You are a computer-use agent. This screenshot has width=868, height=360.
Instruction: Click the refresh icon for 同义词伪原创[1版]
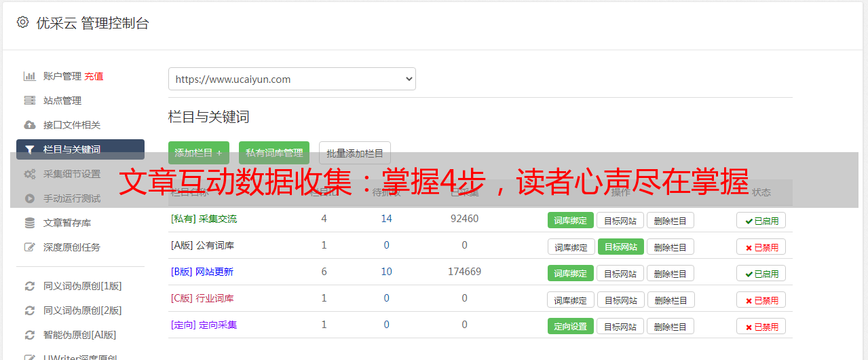pos(29,286)
